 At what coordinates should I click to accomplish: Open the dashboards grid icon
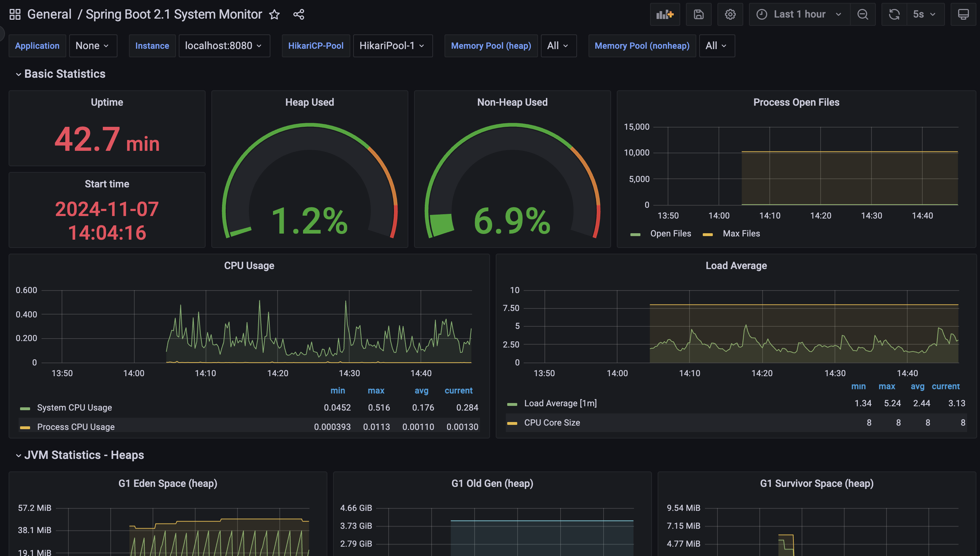click(15, 15)
